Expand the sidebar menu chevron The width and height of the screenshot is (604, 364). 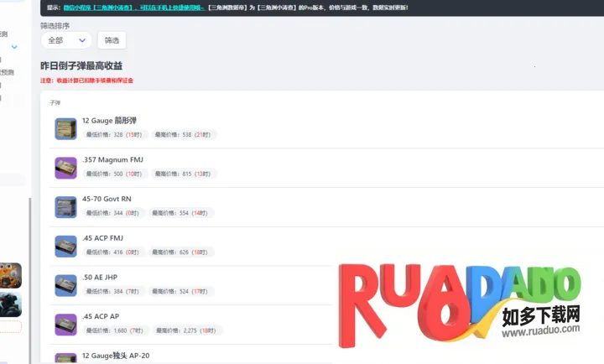[x=14, y=47]
